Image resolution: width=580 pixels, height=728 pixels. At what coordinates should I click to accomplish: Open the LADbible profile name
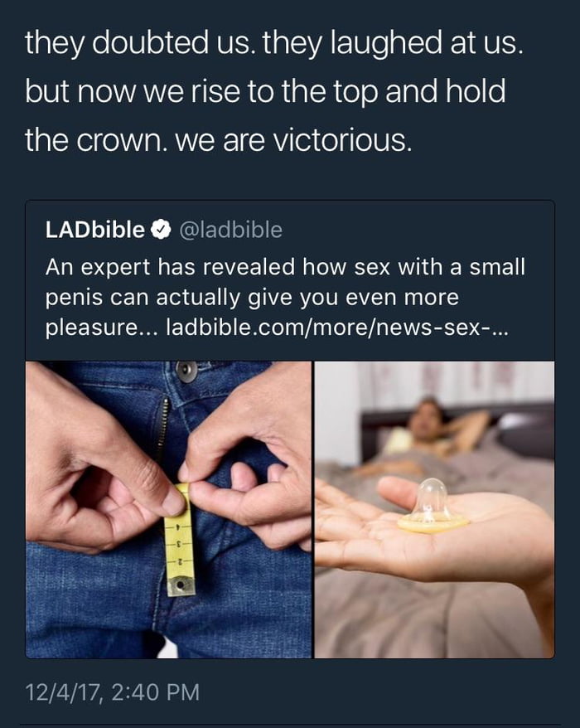(x=95, y=230)
